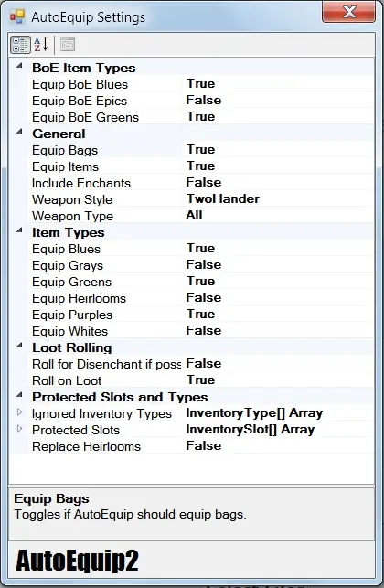This screenshot has width=384, height=588.
Task: Select the Equip Items property
Action: point(65,166)
